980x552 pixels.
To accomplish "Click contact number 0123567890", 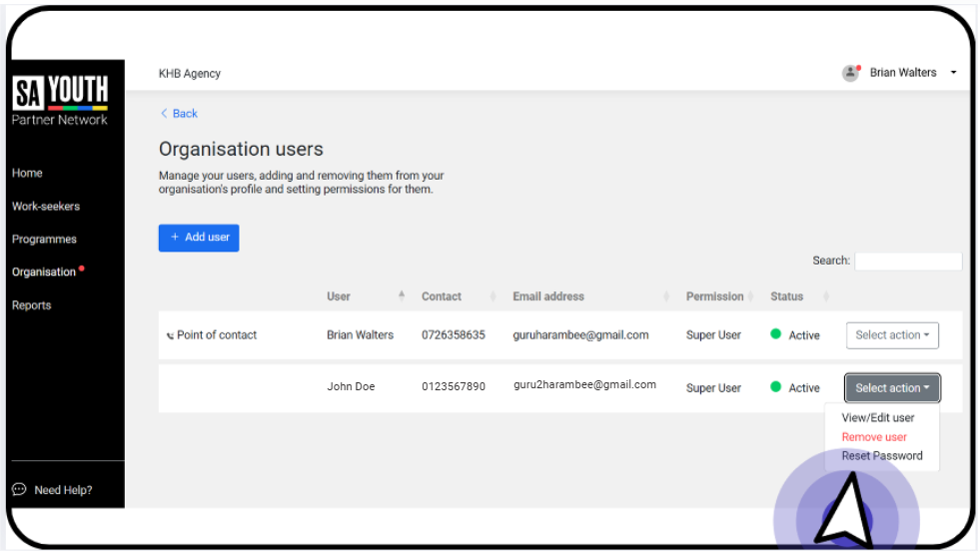I will tap(454, 386).
